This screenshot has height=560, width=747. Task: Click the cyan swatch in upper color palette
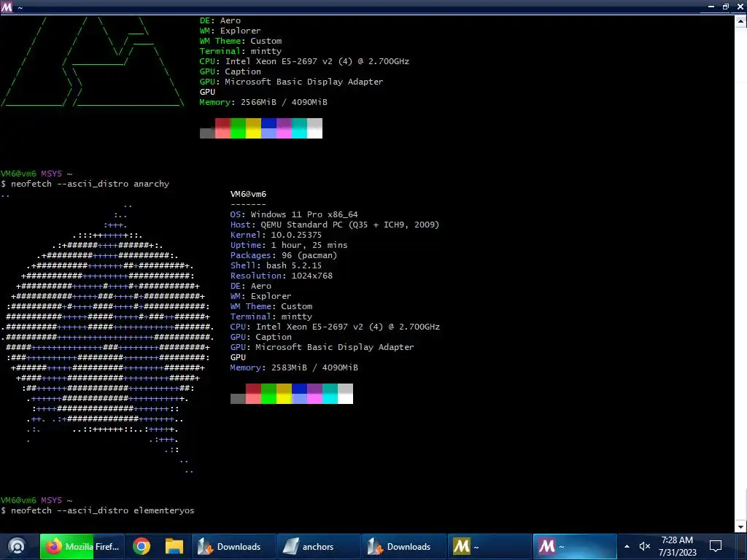[x=299, y=128]
